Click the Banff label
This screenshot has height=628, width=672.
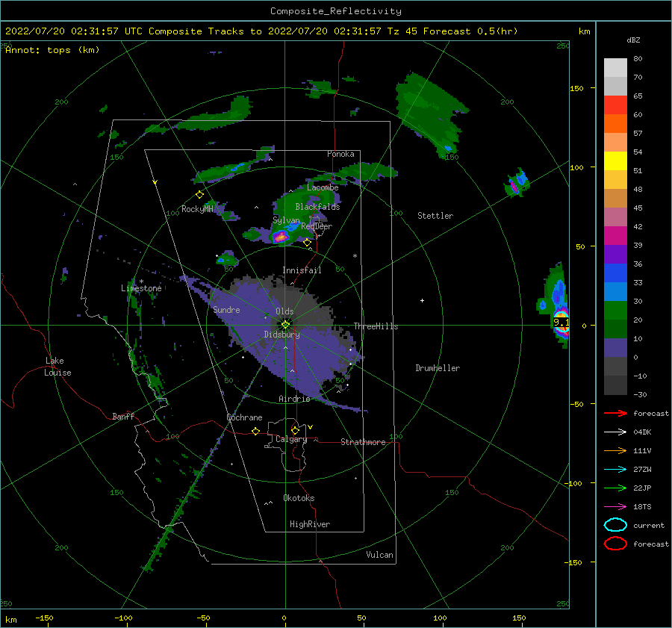coord(123,417)
